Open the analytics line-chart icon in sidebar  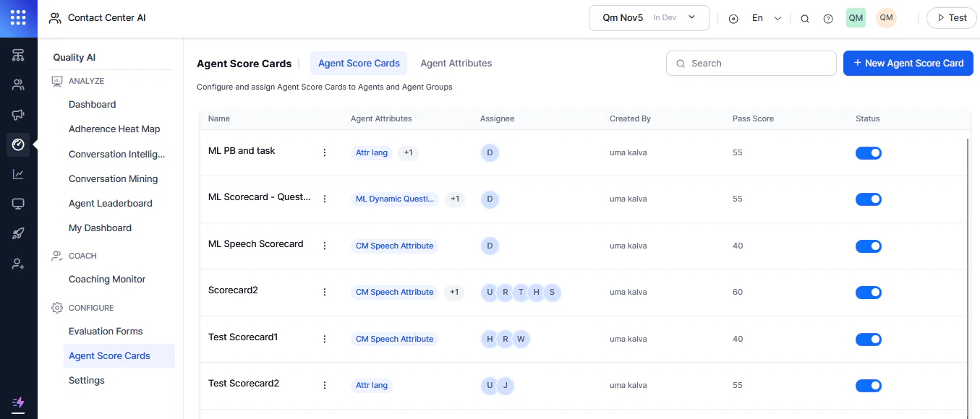point(18,173)
